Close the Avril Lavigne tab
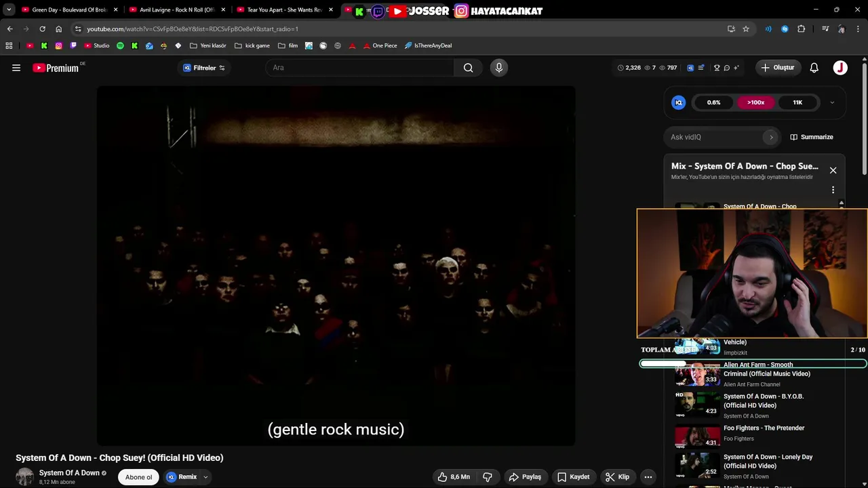This screenshot has height=488, width=868. tap(223, 10)
